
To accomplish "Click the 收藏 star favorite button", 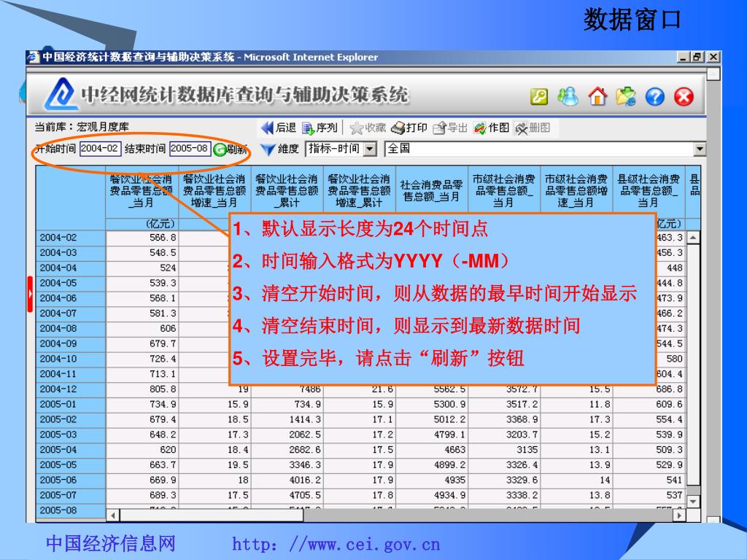I will click(x=368, y=128).
